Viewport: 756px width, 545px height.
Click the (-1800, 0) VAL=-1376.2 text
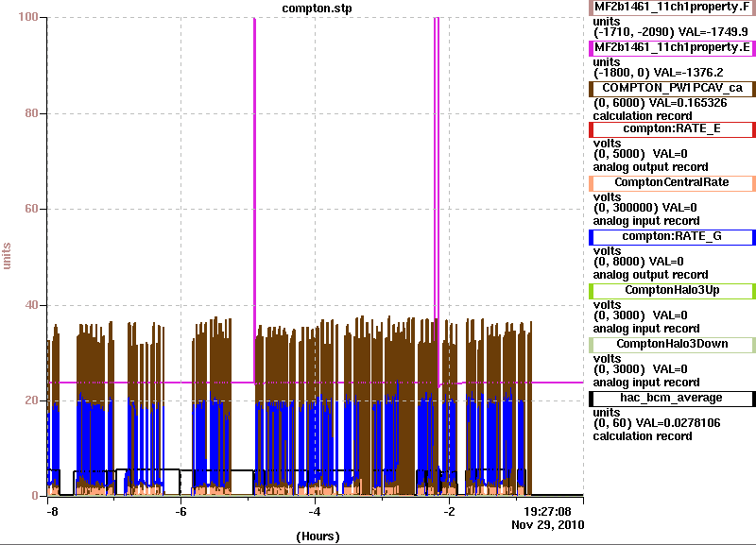[x=658, y=73]
